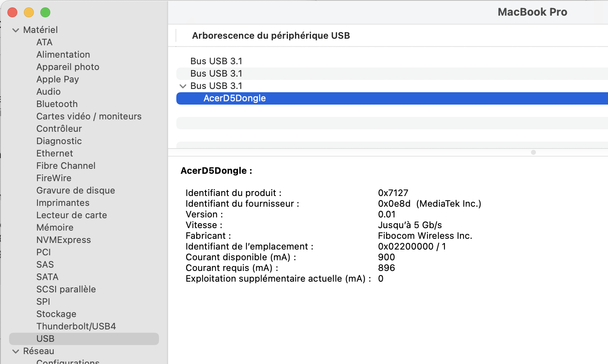Viewport: 608px width, 364px height.
Task: Click the pane divider drag handle dot
Action: coord(533,152)
